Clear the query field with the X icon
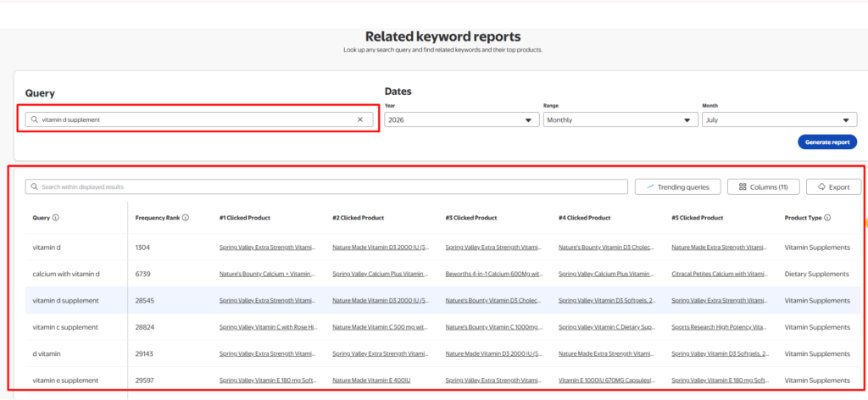 point(359,119)
